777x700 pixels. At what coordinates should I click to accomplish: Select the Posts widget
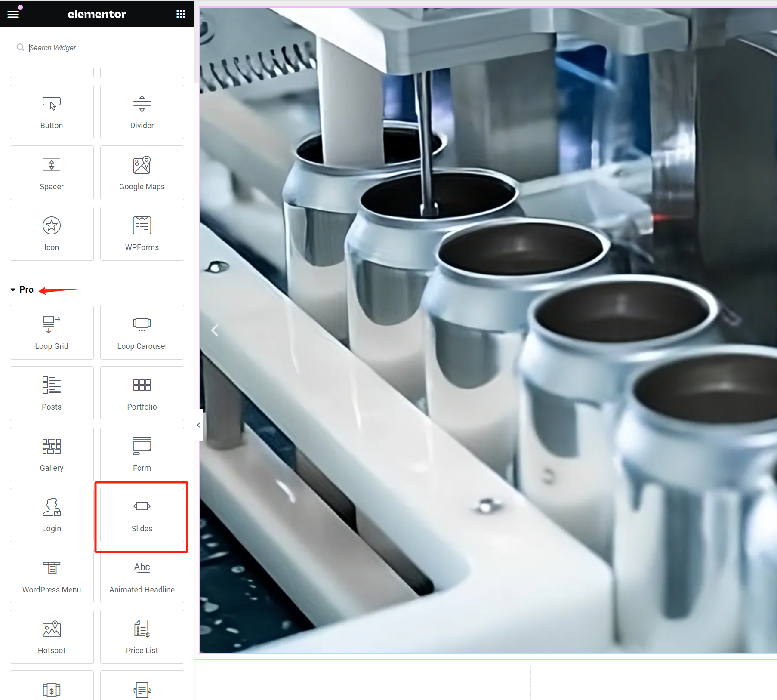coord(52,393)
